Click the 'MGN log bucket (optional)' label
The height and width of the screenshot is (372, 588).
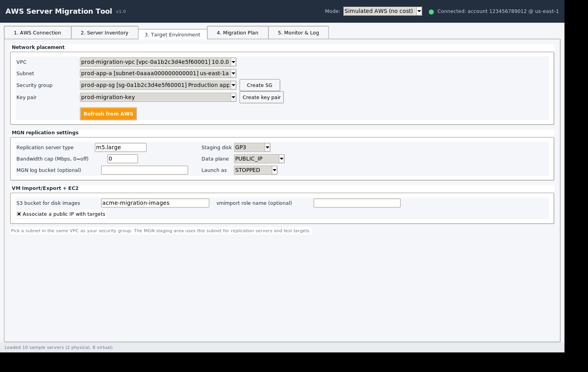pyautogui.click(x=49, y=170)
